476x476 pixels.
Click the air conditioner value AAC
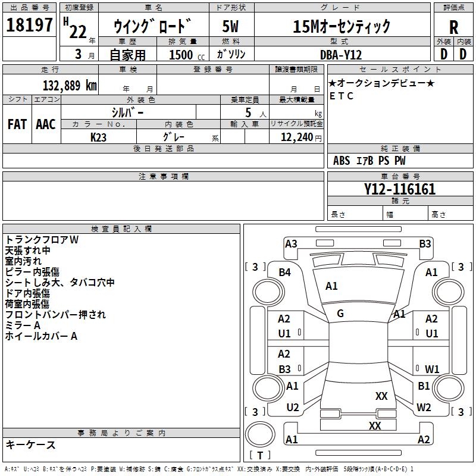click(46, 124)
